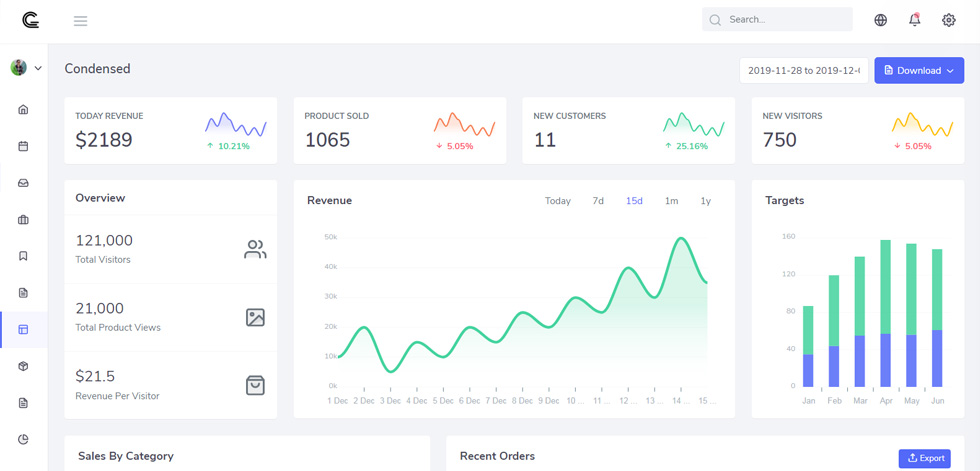Image resolution: width=980 pixels, height=471 pixels.
Task: Click the 21,000 Total Product Views value
Action: click(99, 308)
